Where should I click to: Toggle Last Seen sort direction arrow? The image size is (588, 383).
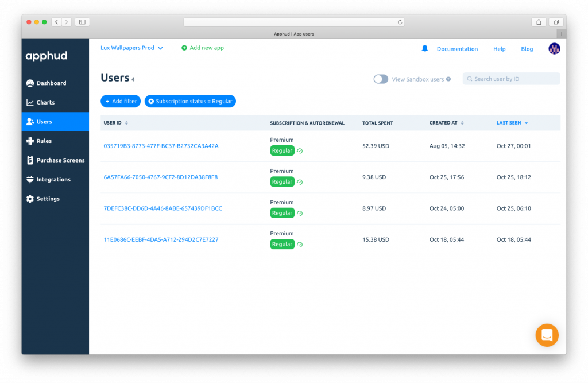tap(526, 123)
